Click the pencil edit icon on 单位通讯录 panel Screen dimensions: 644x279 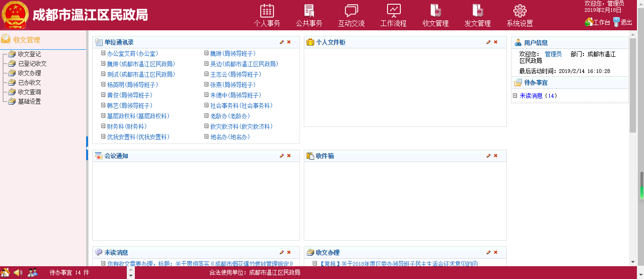click(x=282, y=42)
